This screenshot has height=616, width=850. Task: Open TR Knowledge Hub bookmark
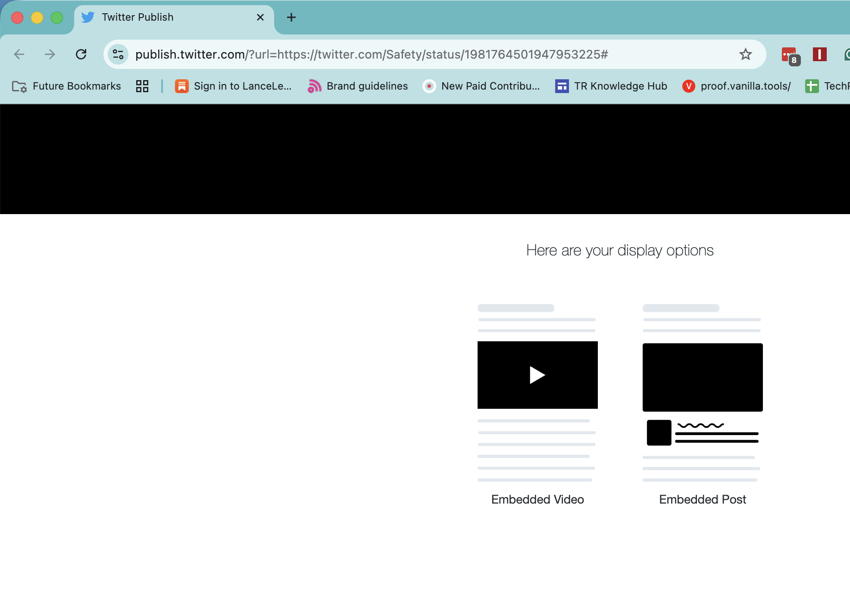(x=611, y=86)
